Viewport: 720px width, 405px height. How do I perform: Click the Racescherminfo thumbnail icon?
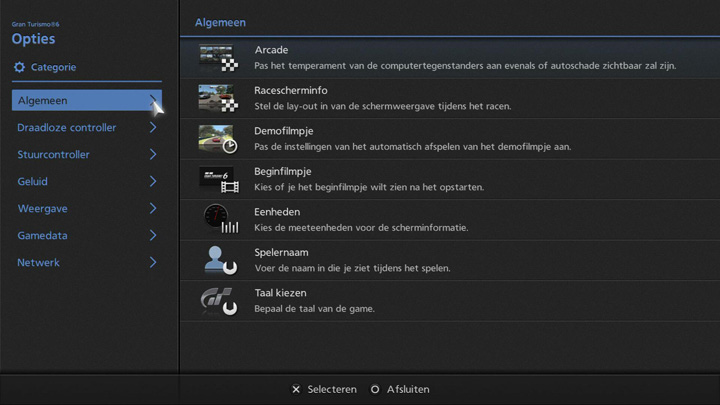[x=218, y=98]
